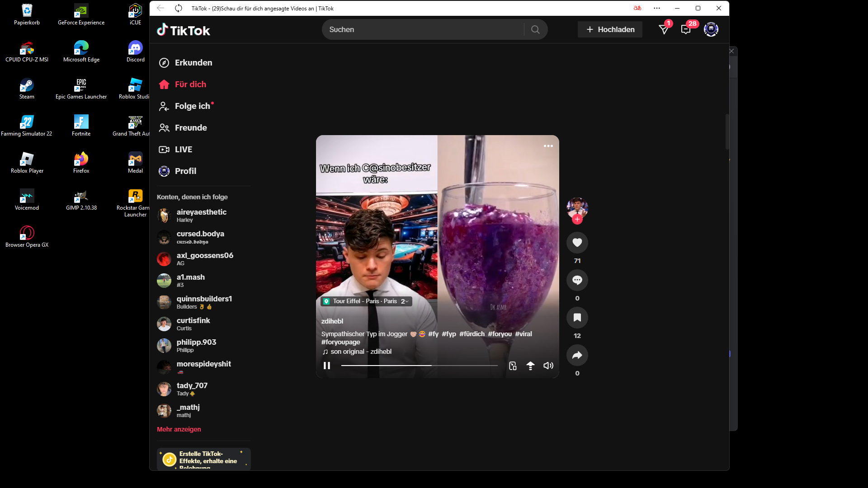Viewport: 868px width, 488px height.
Task: Click the Suchen search field
Action: point(423,29)
